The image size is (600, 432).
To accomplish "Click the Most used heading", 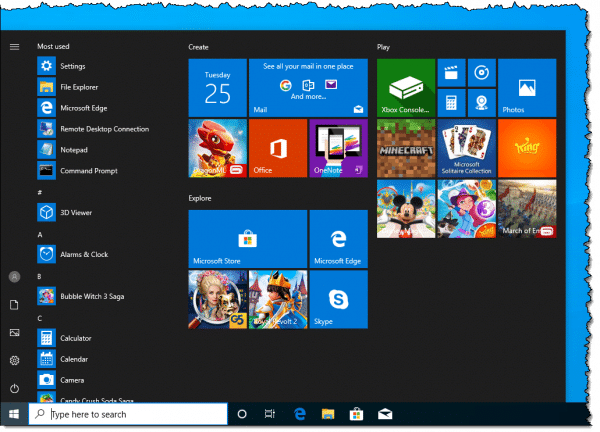I will click(53, 46).
